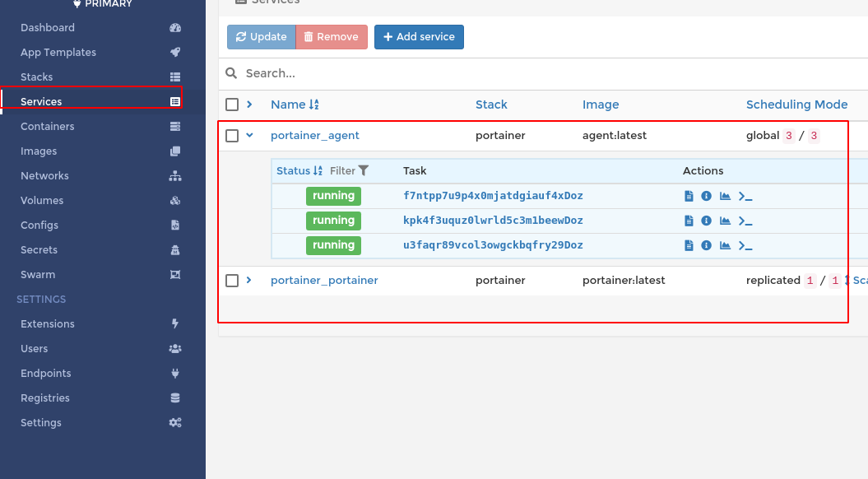This screenshot has height=479, width=868.
Task: Click the Swarm object-group icon
Action: [x=175, y=275]
